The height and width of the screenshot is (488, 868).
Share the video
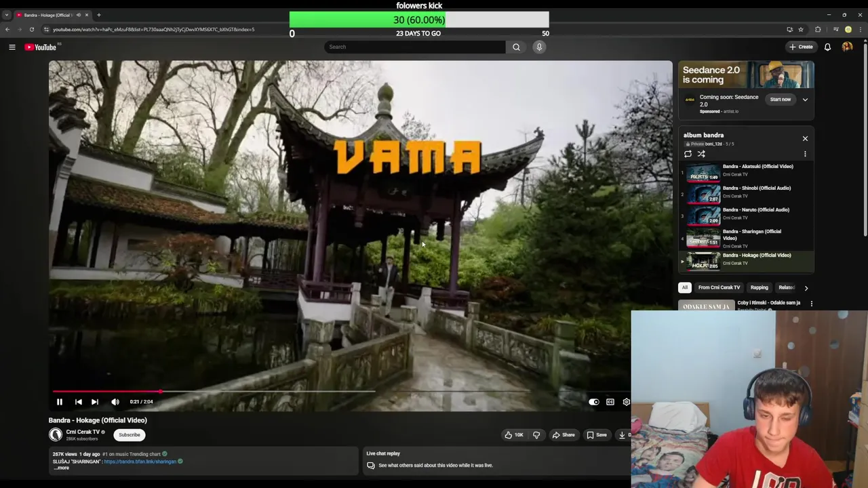[x=564, y=435]
